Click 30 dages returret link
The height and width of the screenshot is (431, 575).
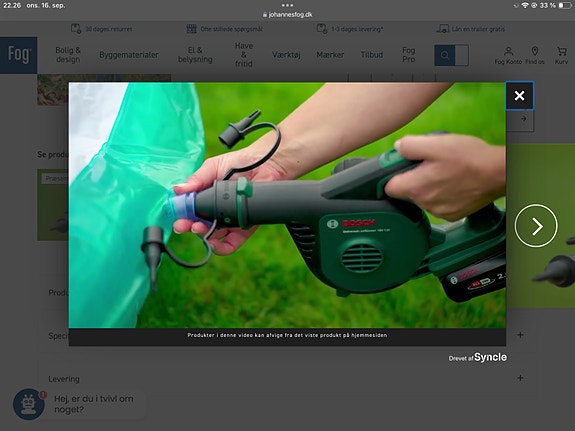point(102,29)
